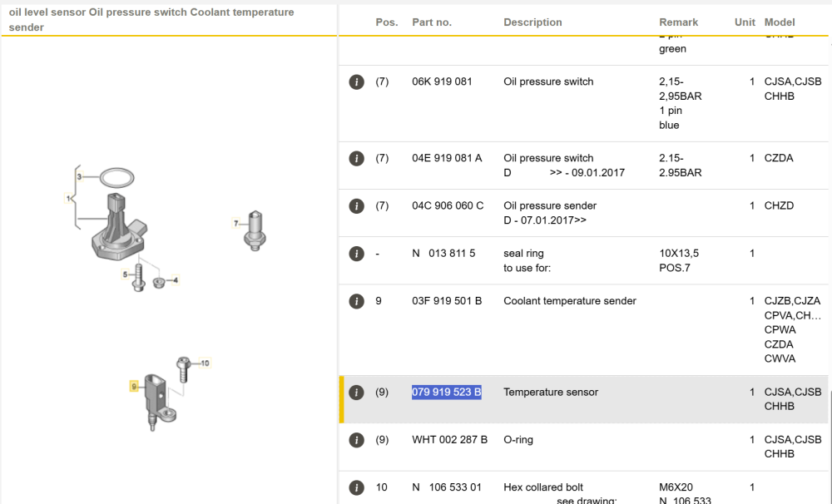This screenshot has height=504, width=832.
Task: Click the oil level sensor drawing
Action: [119, 228]
